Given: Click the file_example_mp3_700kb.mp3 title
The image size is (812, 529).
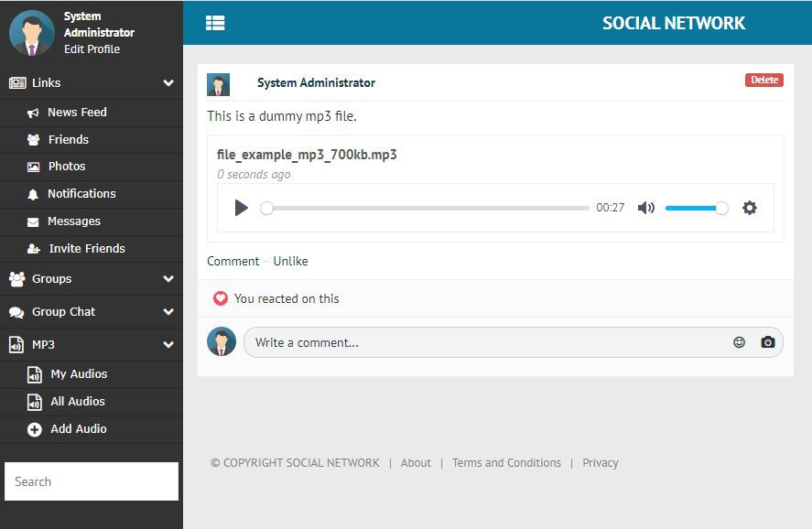Looking at the screenshot, I should [307, 155].
